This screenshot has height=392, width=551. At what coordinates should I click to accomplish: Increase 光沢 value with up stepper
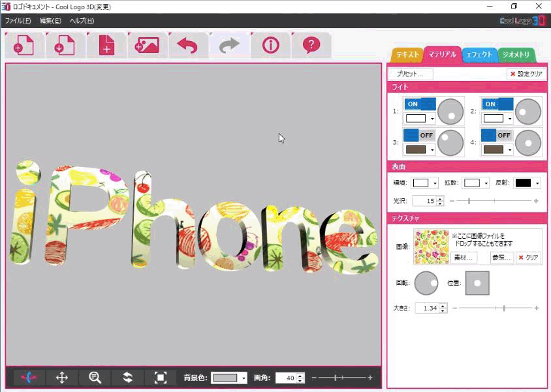[x=440, y=198]
